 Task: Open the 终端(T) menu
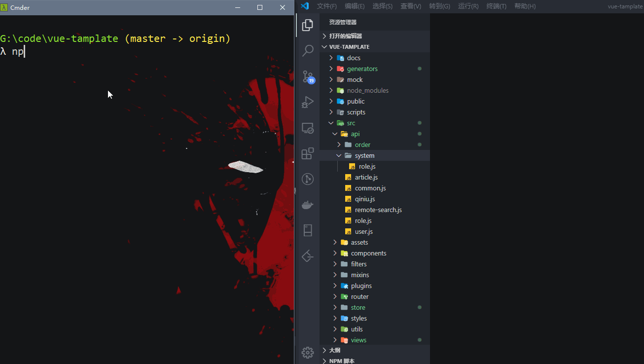point(497,6)
